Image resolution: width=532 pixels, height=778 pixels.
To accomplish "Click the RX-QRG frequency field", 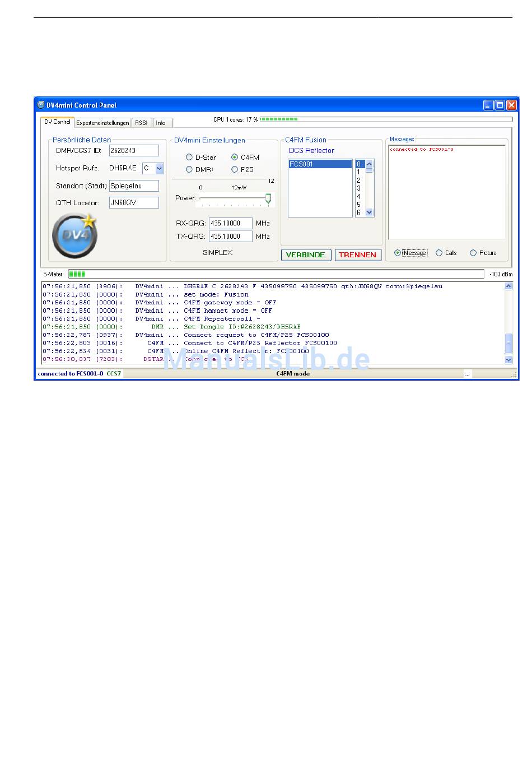I will pos(231,224).
